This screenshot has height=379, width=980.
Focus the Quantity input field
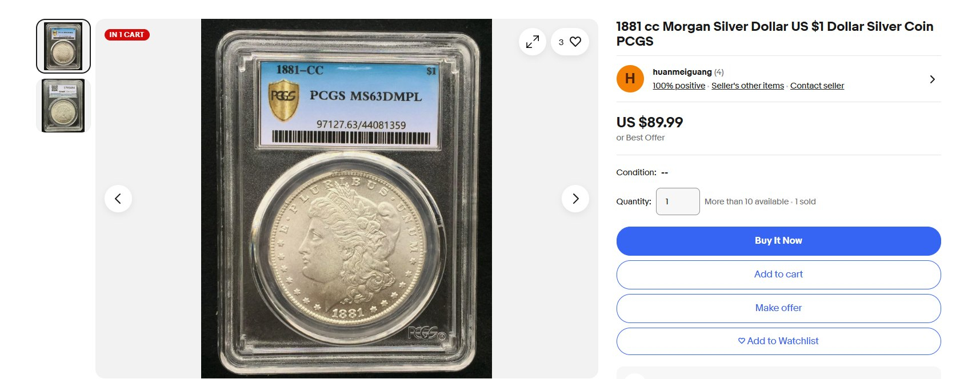click(678, 201)
